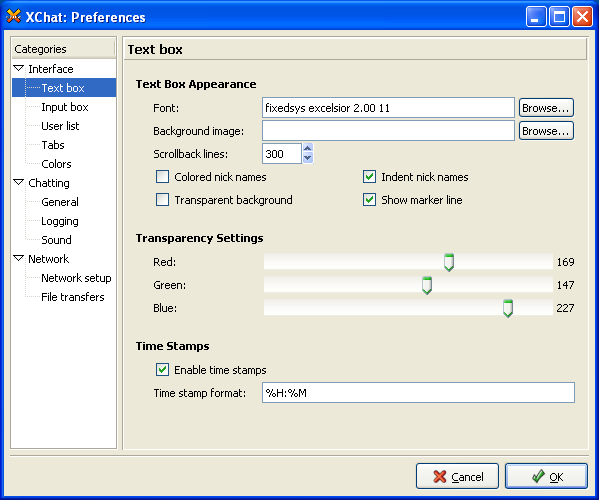Screen dimensions: 599x501
Task: Close the Preferences window
Action: (583, 16)
